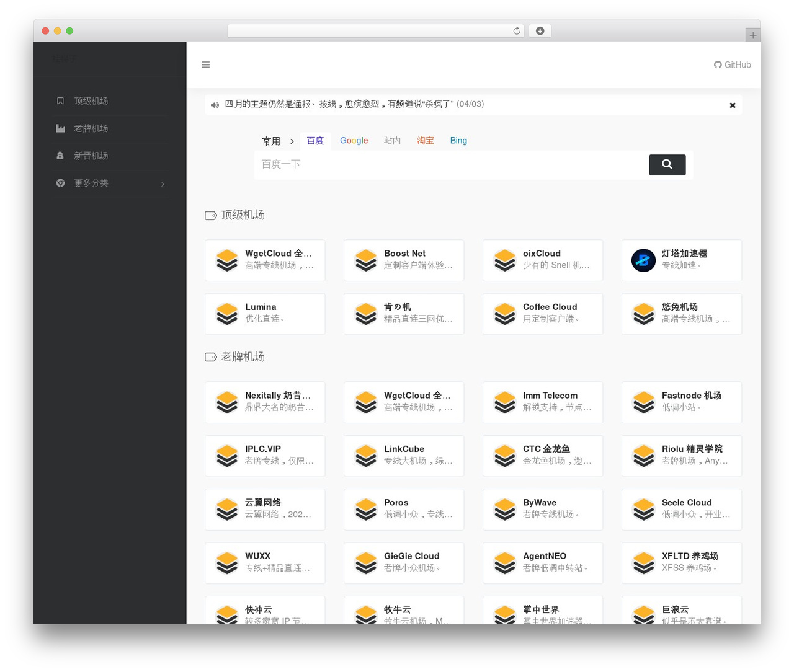This screenshot has width=794, height=672.
Task: Reload the page from address bar
Action: 516,31
